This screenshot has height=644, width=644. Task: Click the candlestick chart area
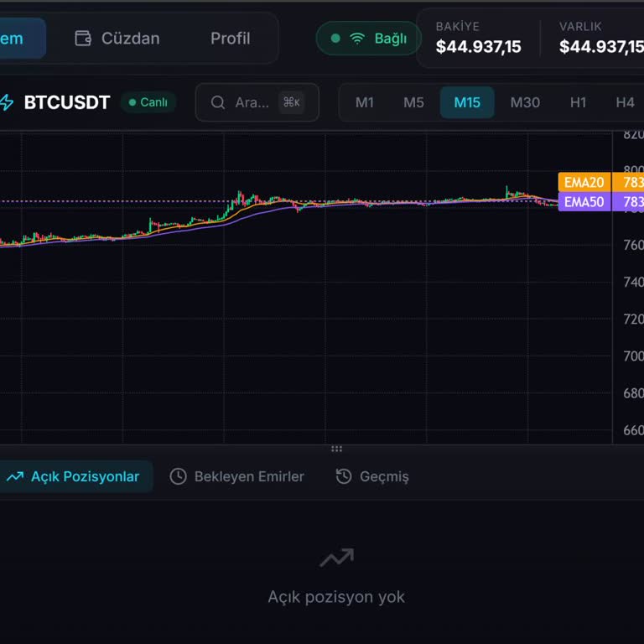tap(306, 288)
